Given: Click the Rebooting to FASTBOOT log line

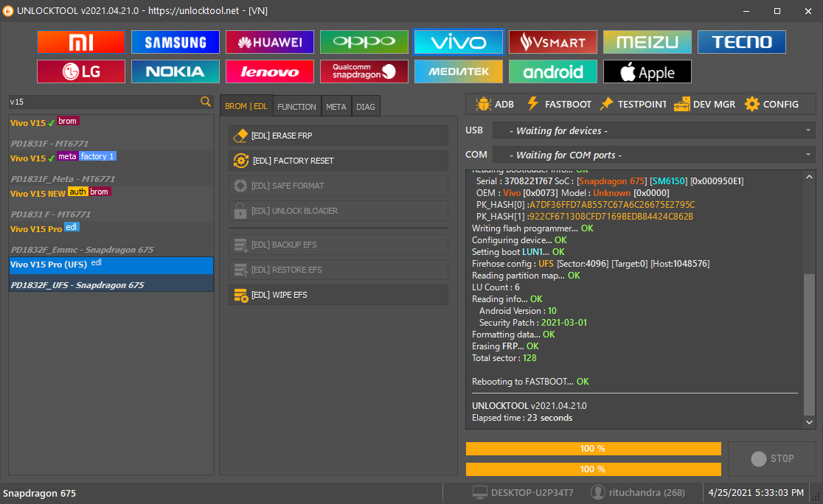Looking at the screenshot, I should coord(530,381).
